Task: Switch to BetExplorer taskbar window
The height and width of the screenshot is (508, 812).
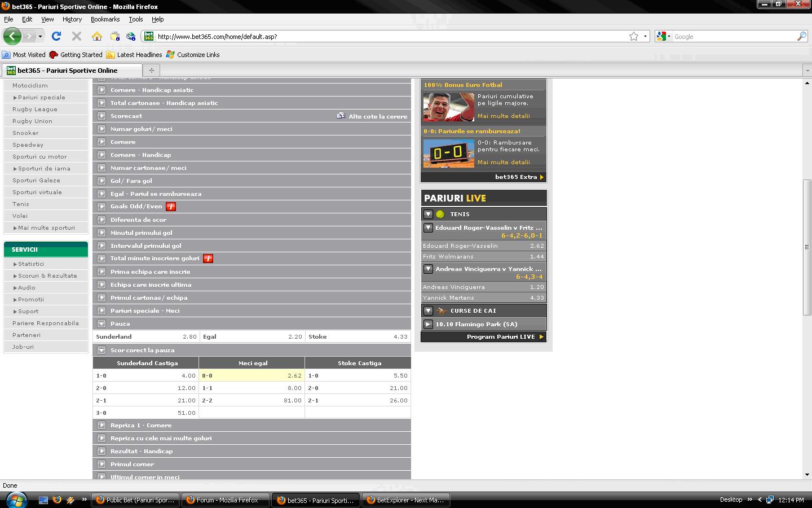Action: click(x=405, y=500)
